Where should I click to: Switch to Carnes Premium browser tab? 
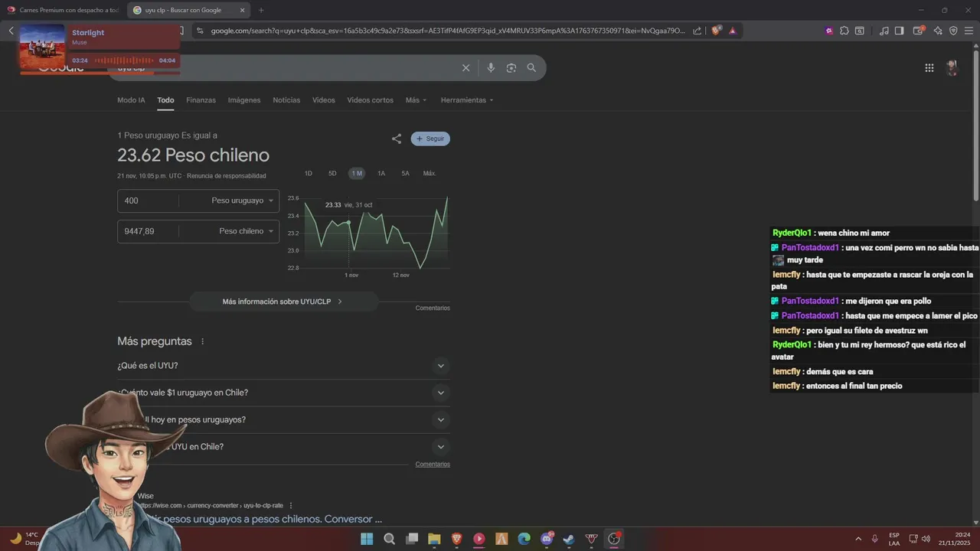click(63, 10)
